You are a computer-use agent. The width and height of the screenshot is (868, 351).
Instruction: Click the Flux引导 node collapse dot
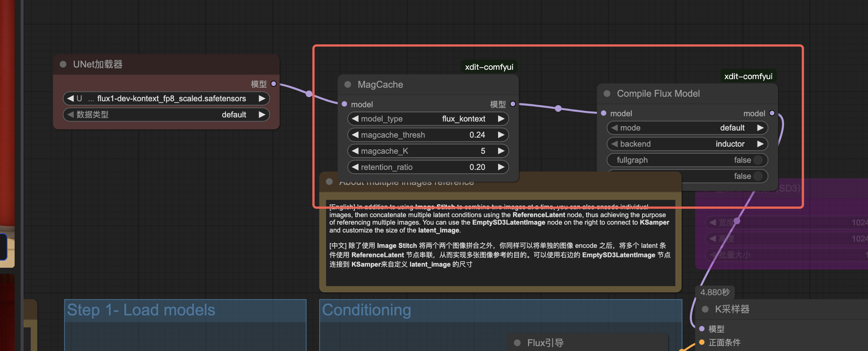tap(517, 343)
